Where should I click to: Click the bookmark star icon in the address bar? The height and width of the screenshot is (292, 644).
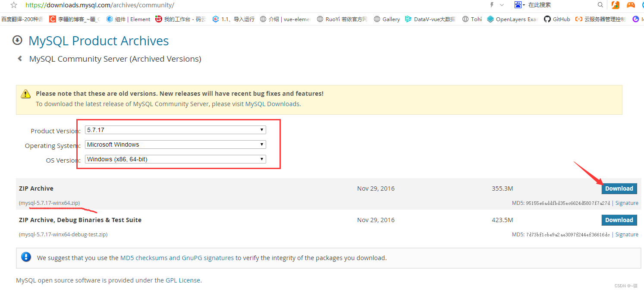point(14,5)
